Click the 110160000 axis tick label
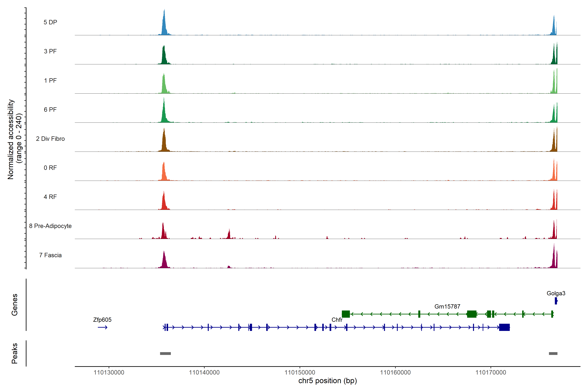588x392 pixels. (395, 373)
